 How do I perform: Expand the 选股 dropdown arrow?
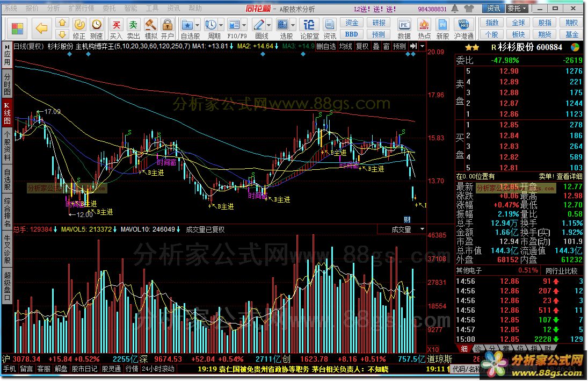(x=293, y=25)
